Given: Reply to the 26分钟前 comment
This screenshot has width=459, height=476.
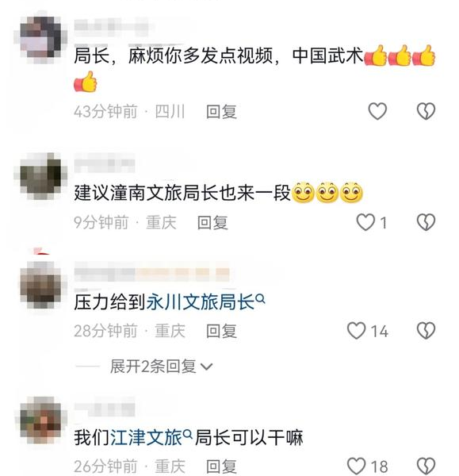Looking at the screenshot, I should coord(221,466).
